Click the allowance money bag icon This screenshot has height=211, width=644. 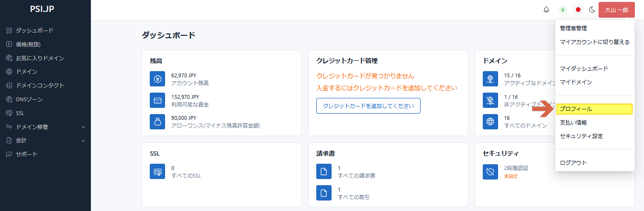[157, 122]
